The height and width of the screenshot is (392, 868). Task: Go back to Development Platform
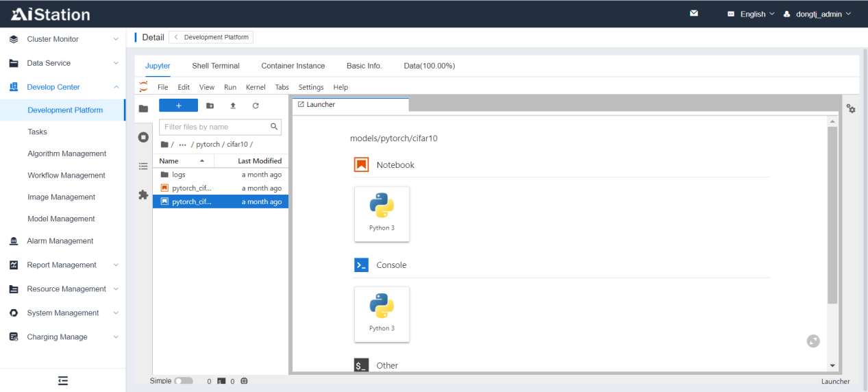[211, 37]
